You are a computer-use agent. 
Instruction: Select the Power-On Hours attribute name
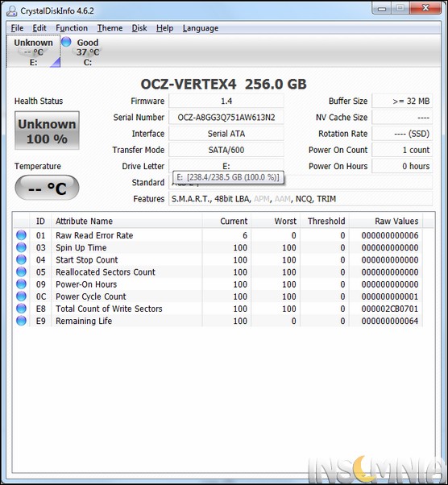tap(86, 284)
